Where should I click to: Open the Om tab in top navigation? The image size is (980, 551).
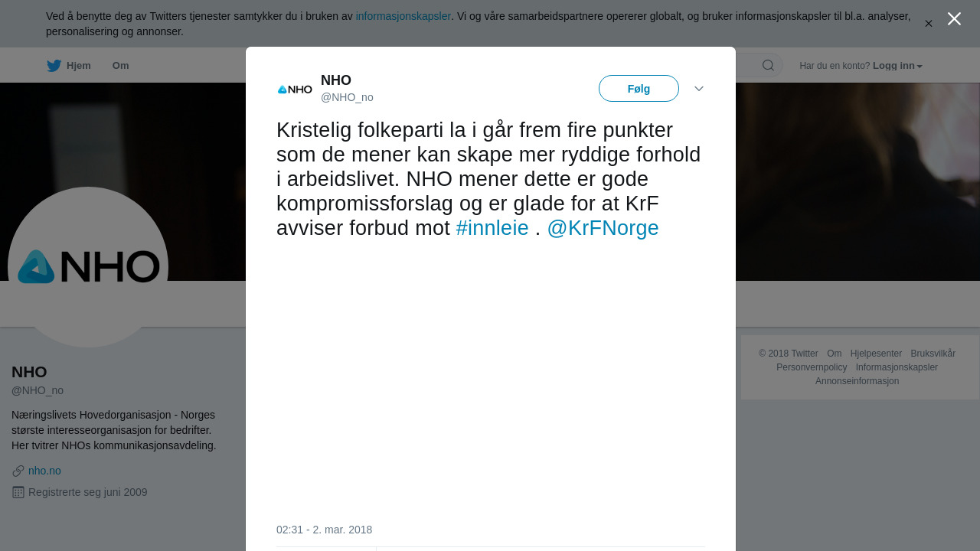click(x=121, y=66)
